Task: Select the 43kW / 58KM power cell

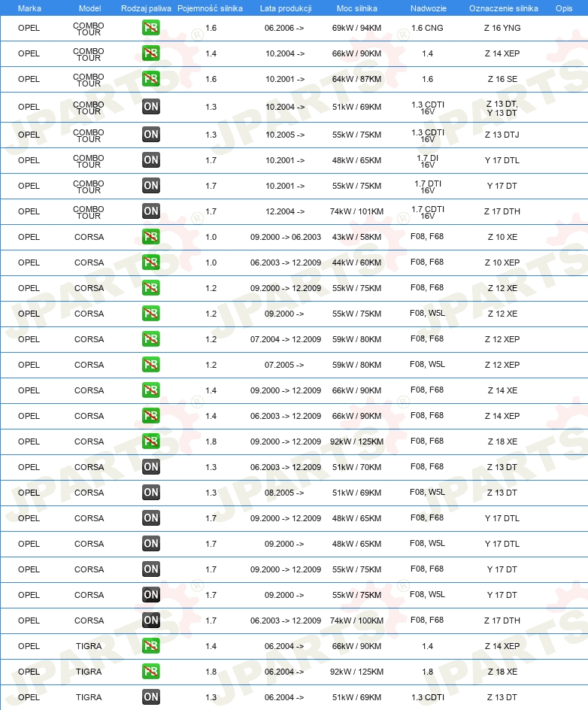Action: tap(356, 237)
